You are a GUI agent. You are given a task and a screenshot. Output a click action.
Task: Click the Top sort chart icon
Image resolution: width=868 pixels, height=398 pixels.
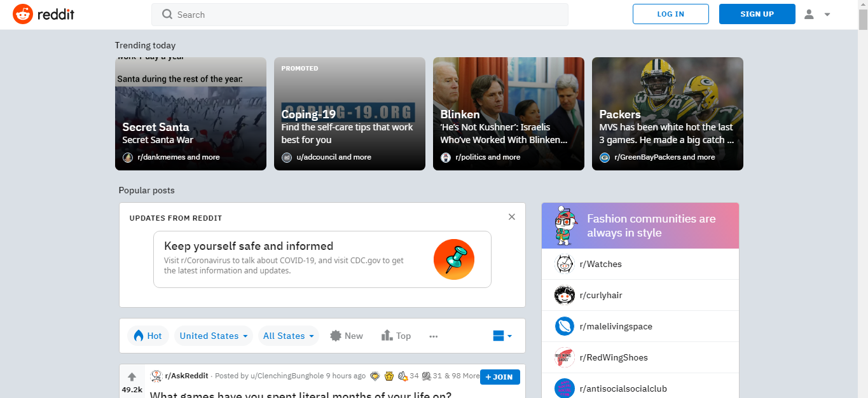tap(387, 336)
